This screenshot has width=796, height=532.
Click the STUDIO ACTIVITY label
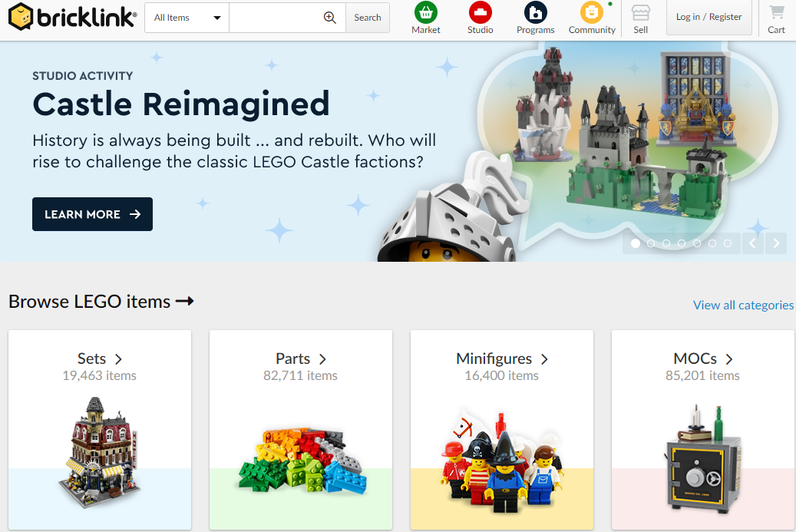(83, 76)
